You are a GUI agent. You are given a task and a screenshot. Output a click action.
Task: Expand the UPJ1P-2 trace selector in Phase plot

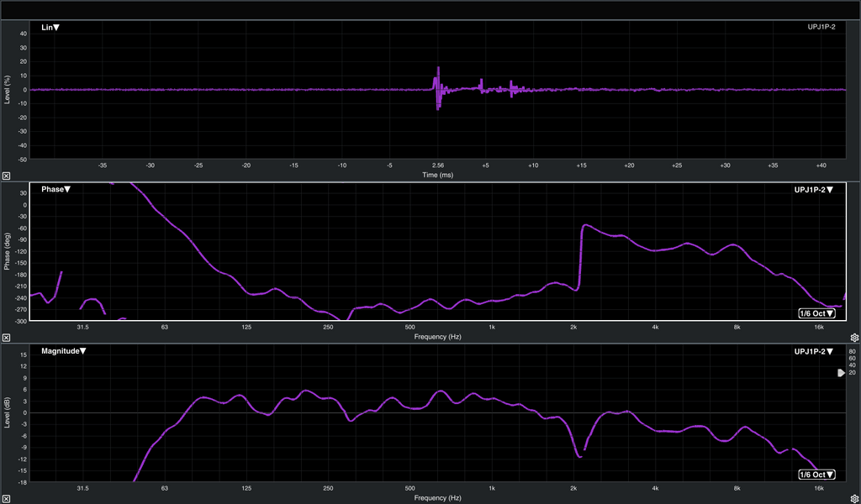tap(814, 190)
